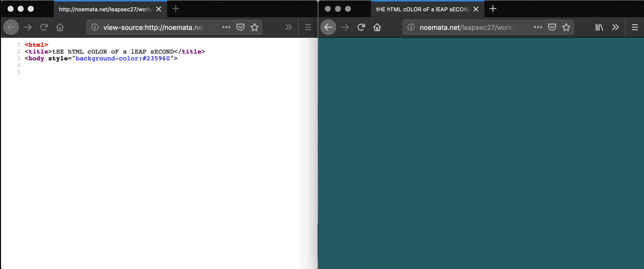Viewport: 644px width, 269px height.
Task: Expand overflow toolbar chevron in right window
Action: coord(615,27)
